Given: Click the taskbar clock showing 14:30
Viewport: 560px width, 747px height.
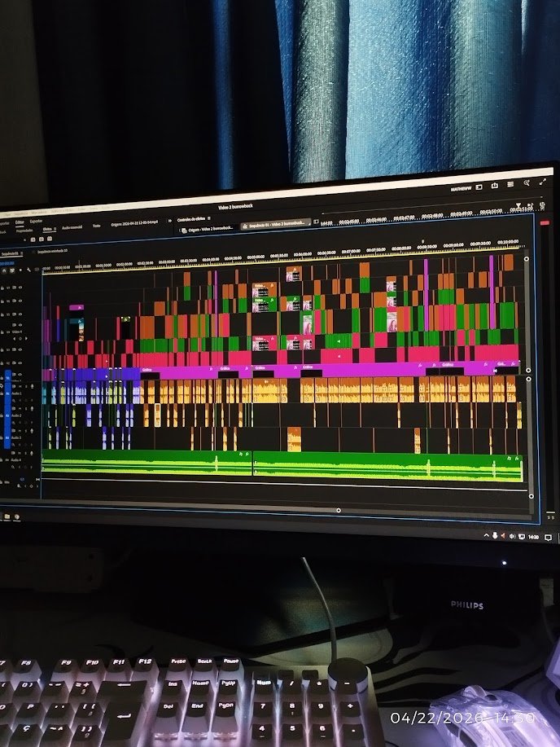Looking at the screenshot, I should (534, 537).
